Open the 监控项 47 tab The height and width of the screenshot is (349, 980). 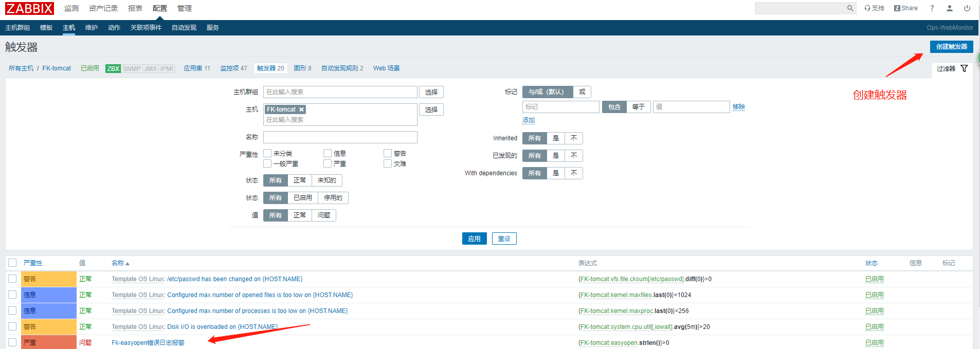[x=234, y=68]
